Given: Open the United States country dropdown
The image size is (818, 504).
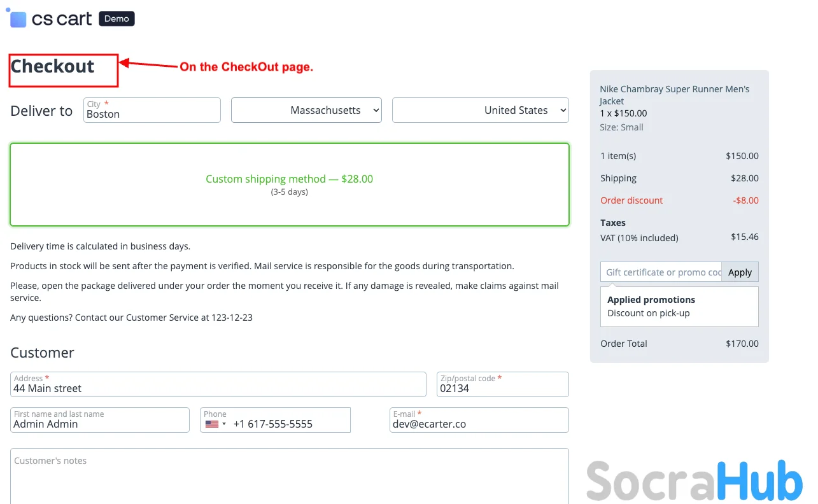Looking at the screenshot, I should [480, 110].
